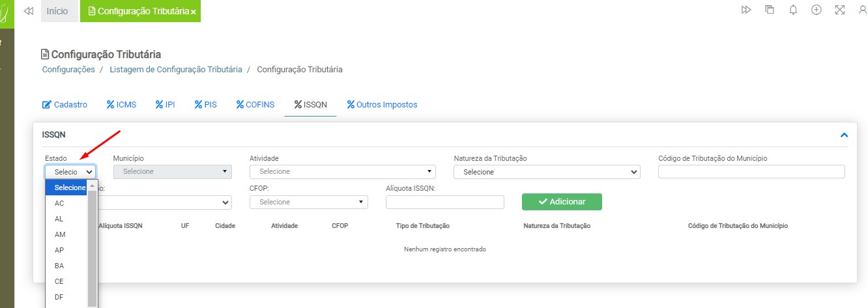Follow the Listagem de Configuração Tributária breadcrumb
Viewport: 868px width, 308px height.
point(175,69)
